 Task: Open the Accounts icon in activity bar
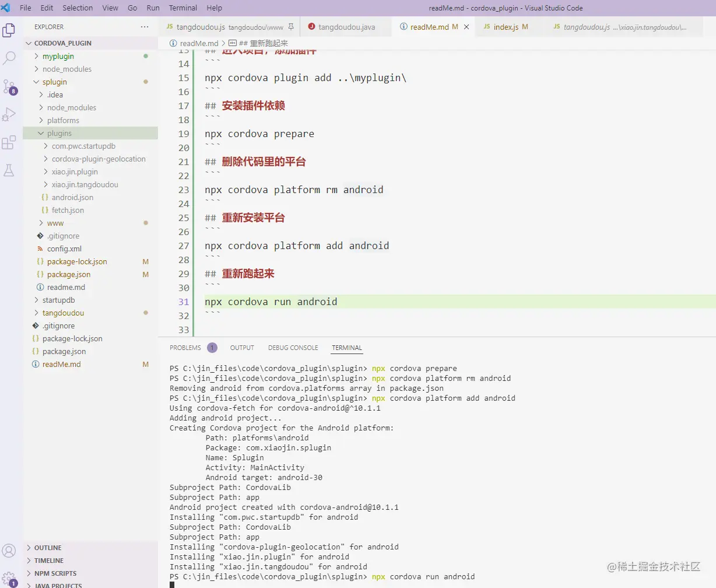tap(9, 550)
